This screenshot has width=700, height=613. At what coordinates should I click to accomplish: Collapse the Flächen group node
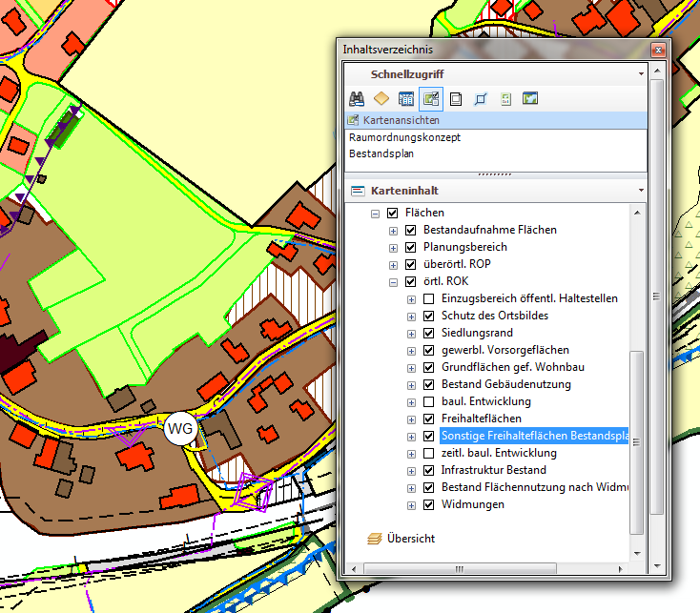(376, 214)
